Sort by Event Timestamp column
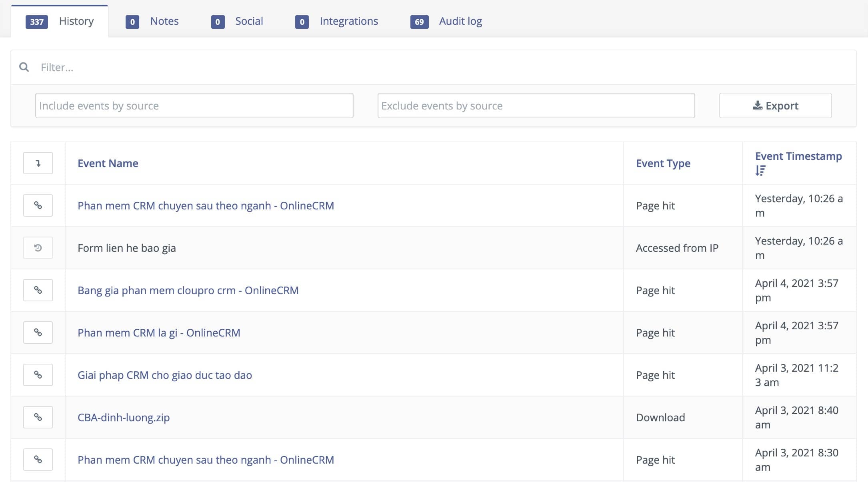 [x=798, y=156]
